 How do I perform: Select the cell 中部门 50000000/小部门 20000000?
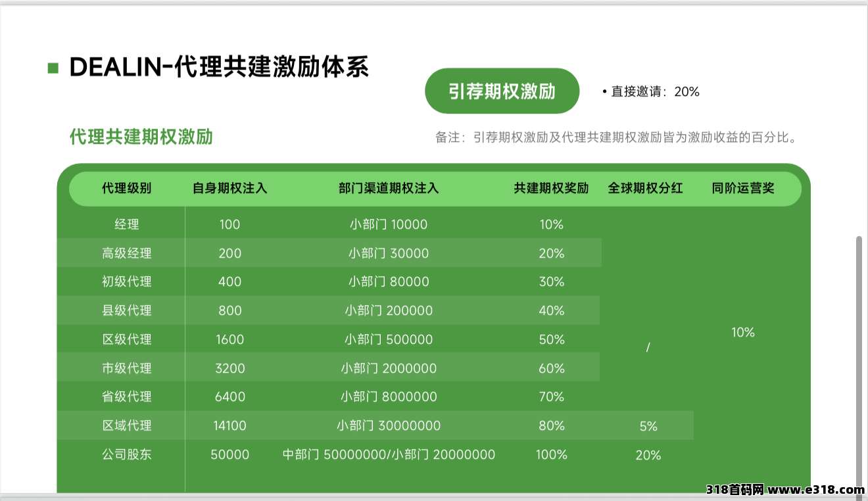[389, 454]
